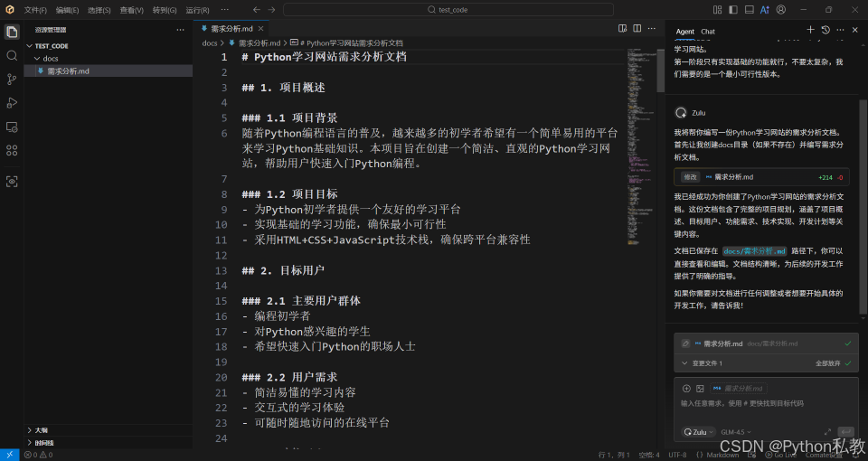Image resolution: width=868 pixels, height=461 pixels.
Task: Toggle the bottom panel visibility
Action: (x=749, y=9)
